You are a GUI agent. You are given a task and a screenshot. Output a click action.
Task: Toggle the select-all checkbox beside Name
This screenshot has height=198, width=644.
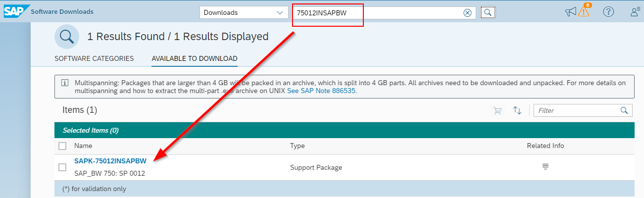62,146
